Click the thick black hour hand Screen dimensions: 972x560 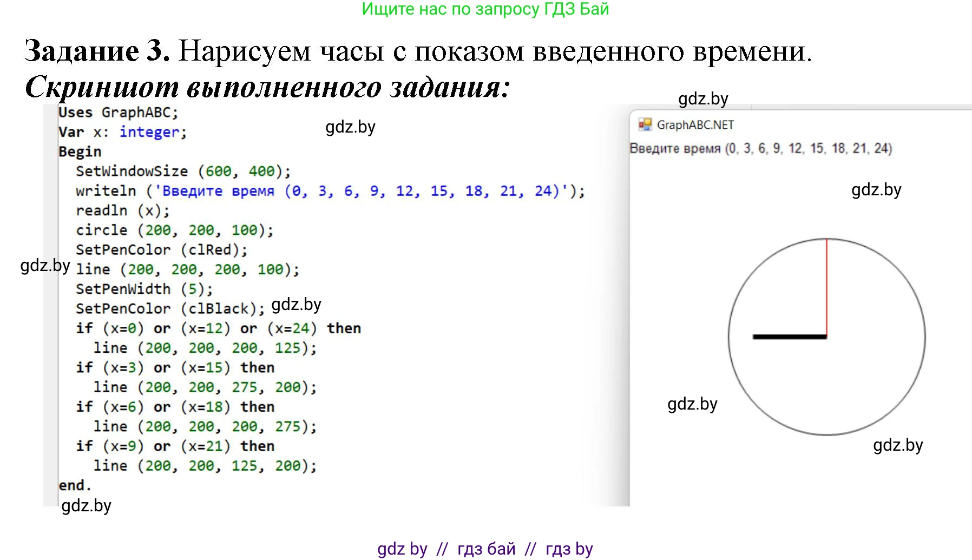pyautogui.click(x=789, y=337)
